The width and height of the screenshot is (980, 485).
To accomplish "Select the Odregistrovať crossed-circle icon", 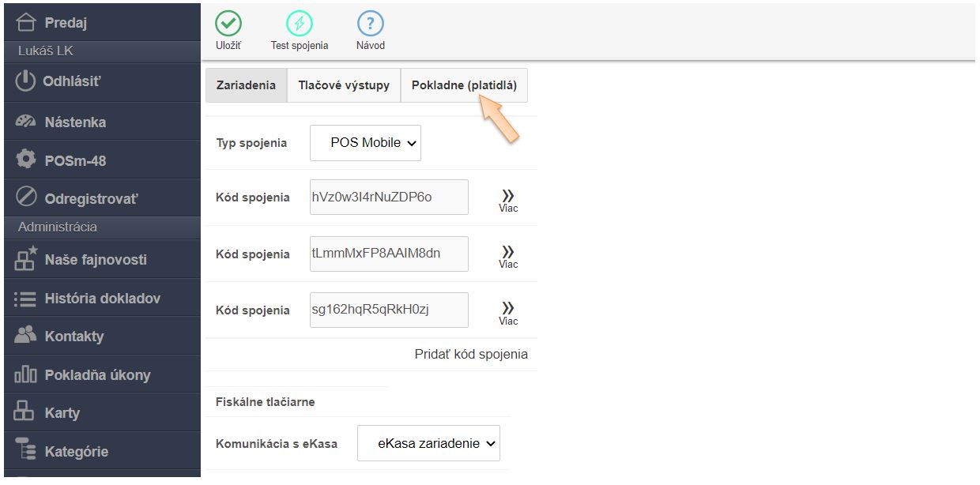I will tap(26, 197).
